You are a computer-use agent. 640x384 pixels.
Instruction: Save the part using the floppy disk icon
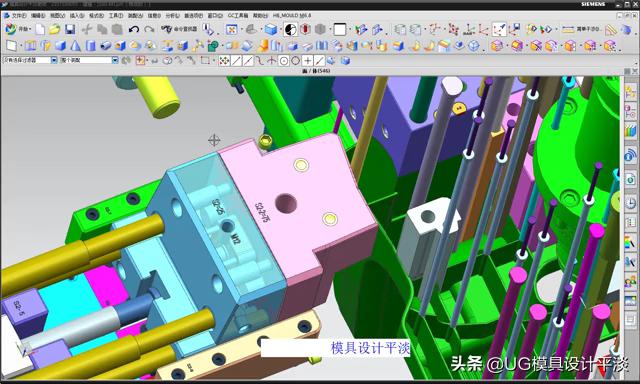coord(70,29)
